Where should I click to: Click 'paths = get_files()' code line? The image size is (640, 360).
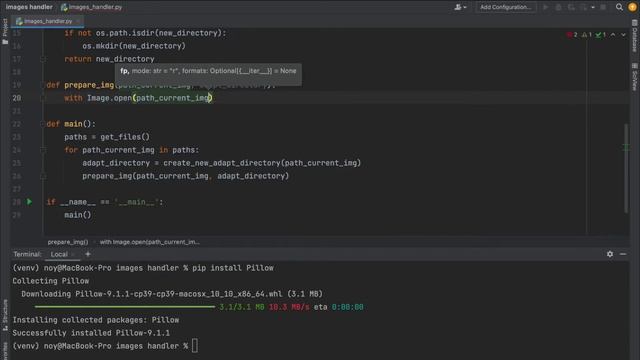pos(107,137)
